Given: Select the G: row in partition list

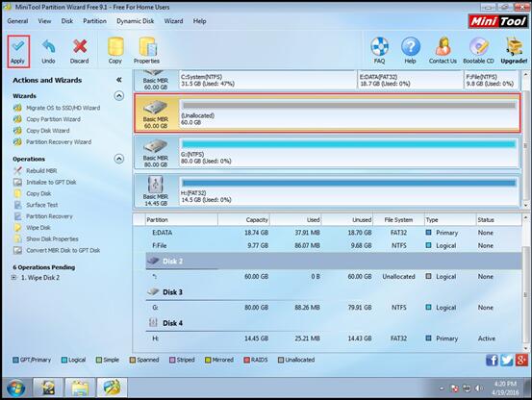Looking at the screenshot, I should point(334,308).
